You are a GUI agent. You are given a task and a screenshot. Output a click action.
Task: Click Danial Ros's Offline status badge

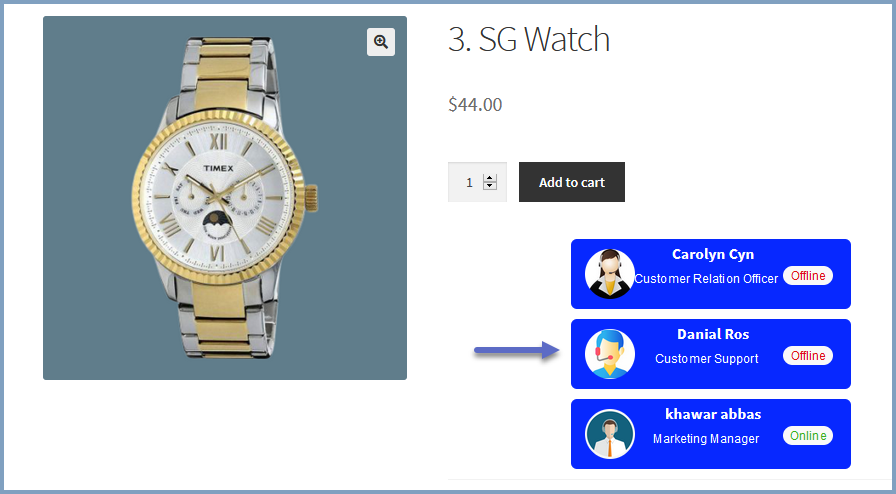pos(807,356)
